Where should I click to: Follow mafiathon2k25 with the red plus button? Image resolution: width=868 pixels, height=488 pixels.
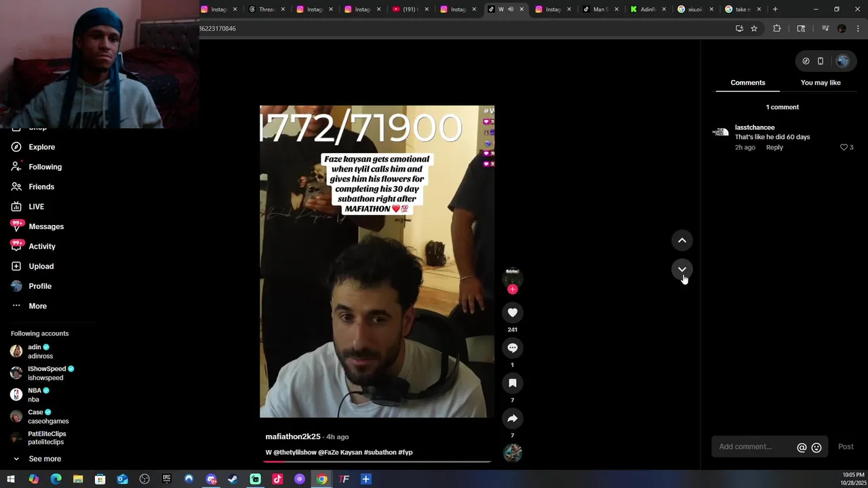click(x=513, y=289)
